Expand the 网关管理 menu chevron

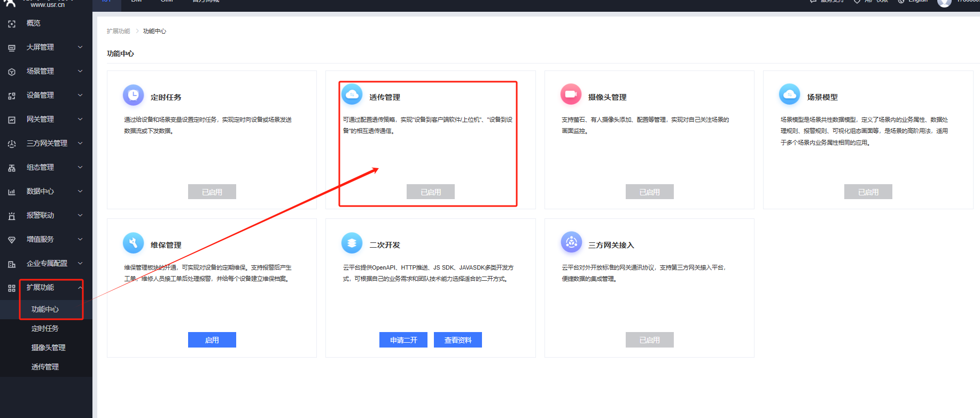(x=80, y=119)
